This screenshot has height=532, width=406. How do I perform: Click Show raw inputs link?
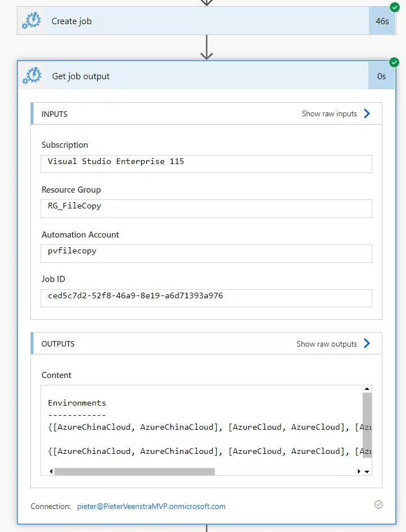pos(329,113)
